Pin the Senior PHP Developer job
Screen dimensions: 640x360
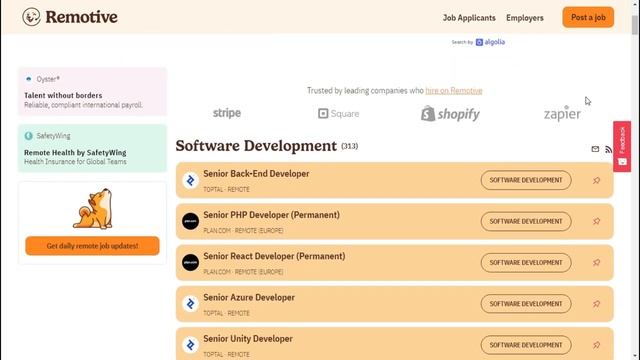(x=596, y=221)
